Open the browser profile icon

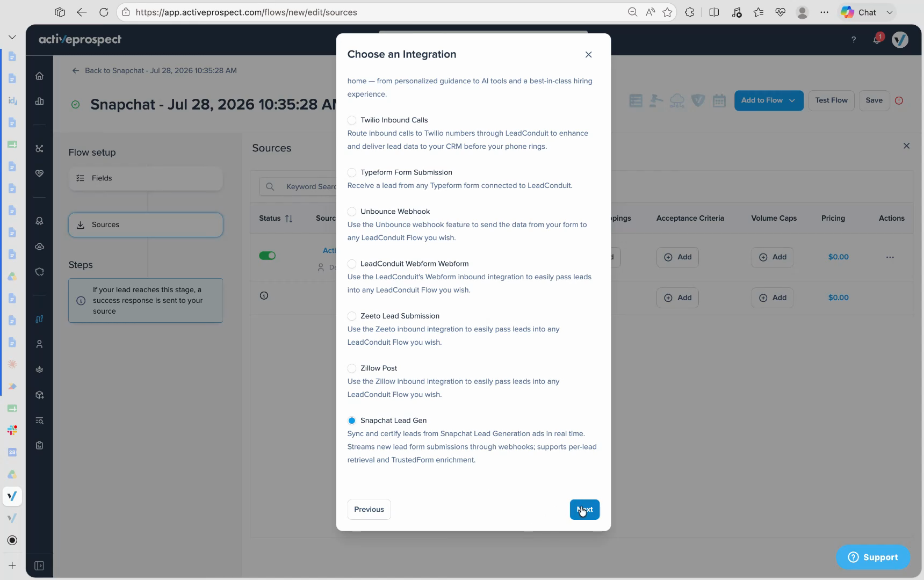802,12
